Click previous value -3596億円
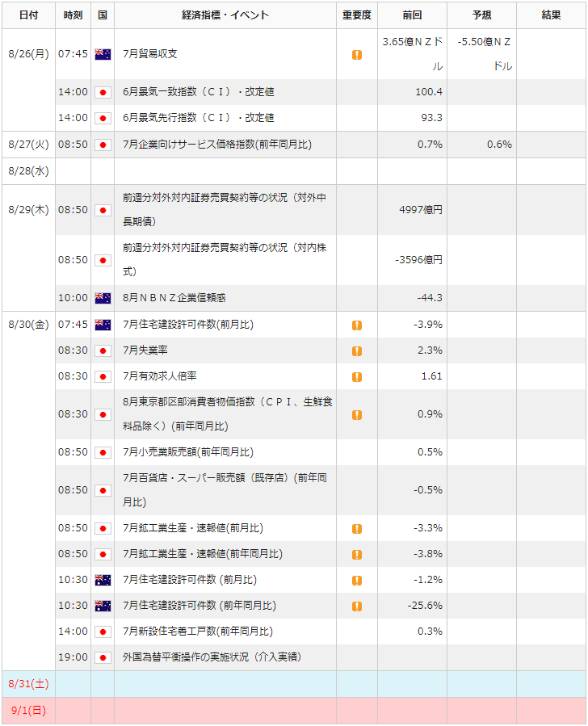 419,260
